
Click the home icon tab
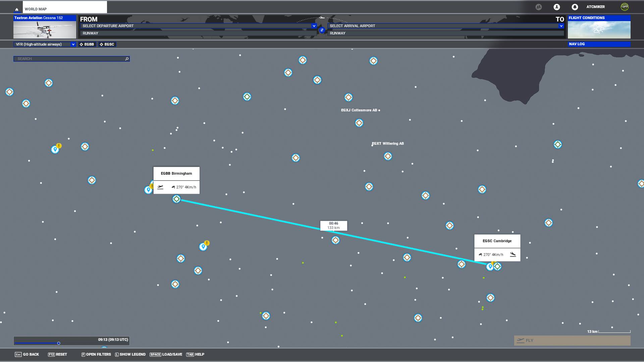coord(17,9)
